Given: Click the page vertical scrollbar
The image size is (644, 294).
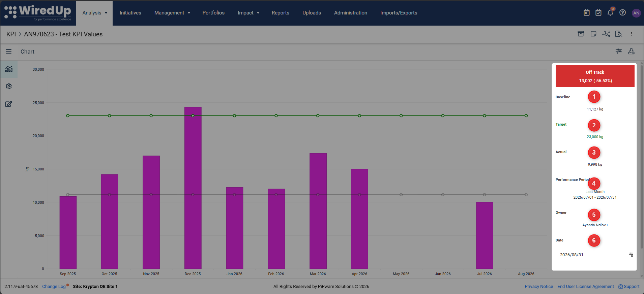Looking at the screenshot, I should tap(642, 157).
